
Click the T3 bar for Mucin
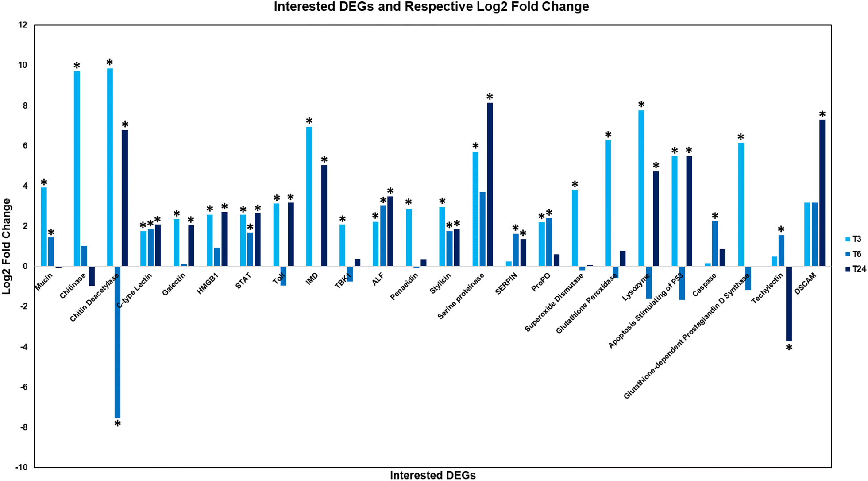click(x=44, y=227)
